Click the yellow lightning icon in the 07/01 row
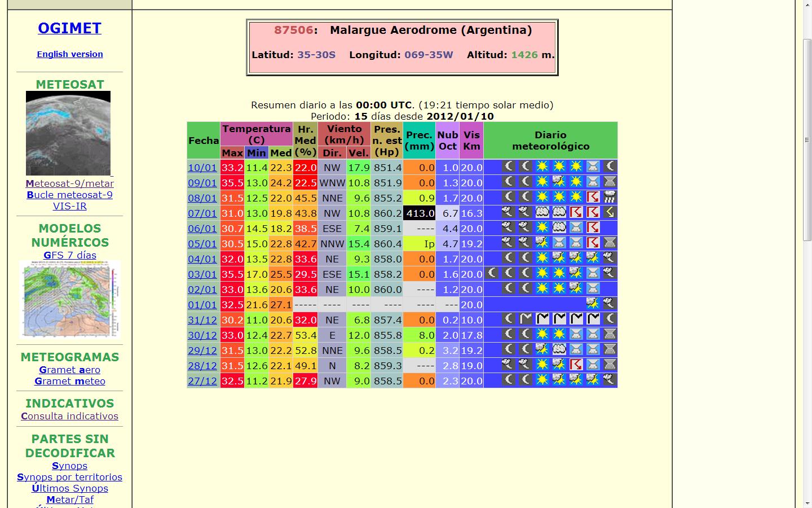Image resolution: width=812 pixels, height=508 pixels. point(610,212)
